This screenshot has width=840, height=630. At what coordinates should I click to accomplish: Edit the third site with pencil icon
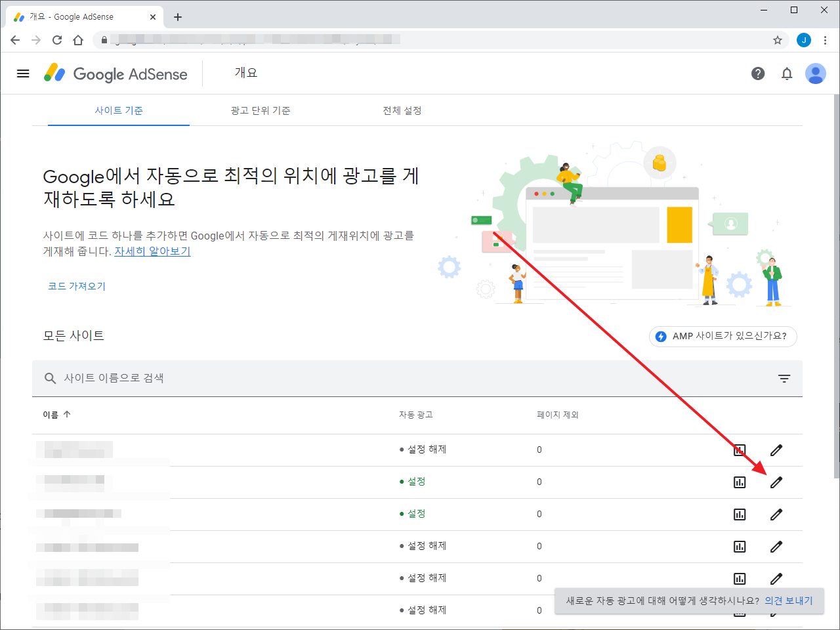(776, 514)
